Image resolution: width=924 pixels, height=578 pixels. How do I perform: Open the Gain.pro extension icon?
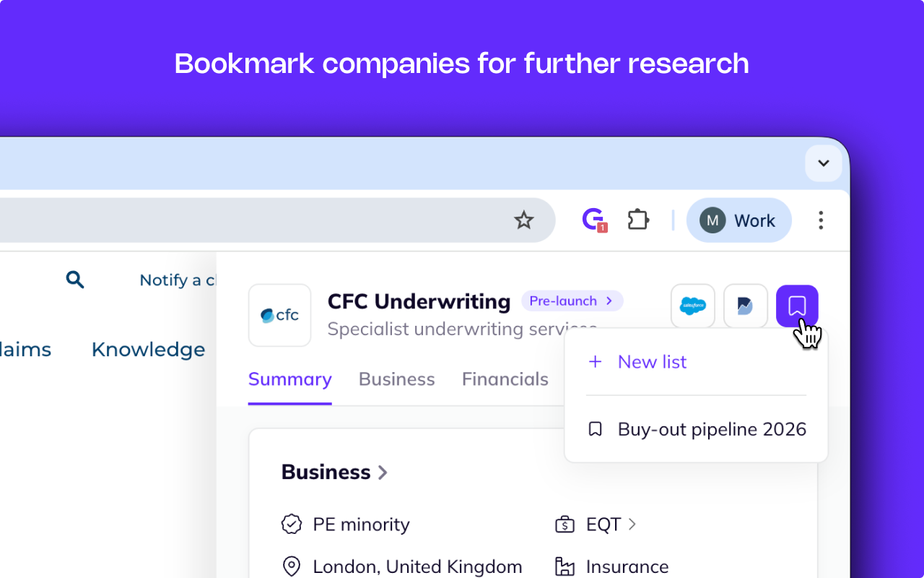pos(594,220)
